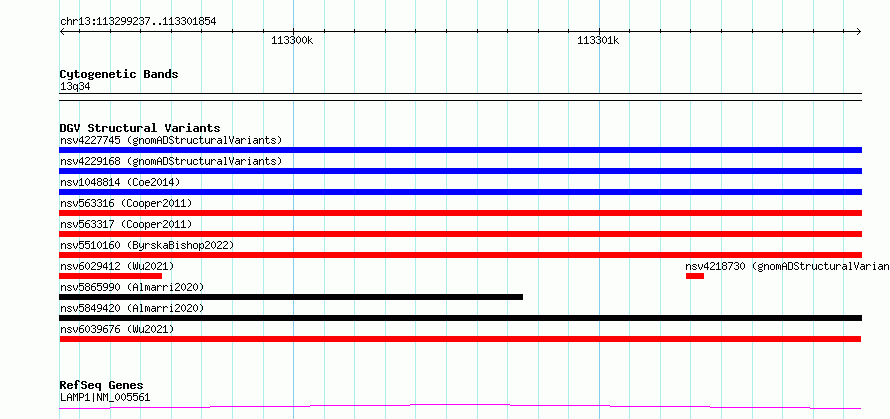Open the nsv1048814 (Coe2014) label
This screenshot has width=890, height=419.
point(120,182)
